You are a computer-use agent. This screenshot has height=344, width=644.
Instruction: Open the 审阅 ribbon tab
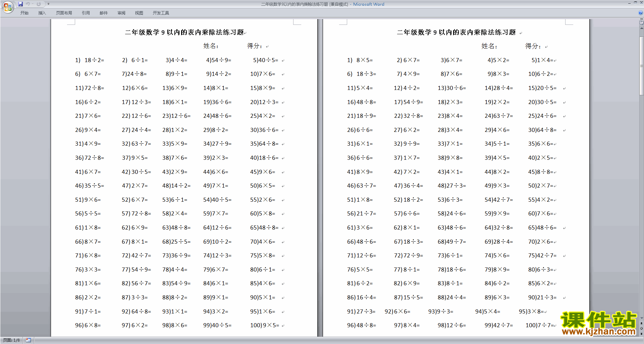point(121,13)
